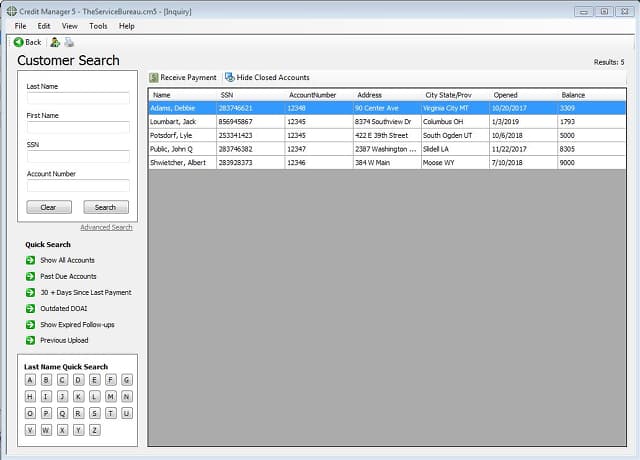Select letter W in Last Name Quick Search
Viewport: 640px width, 460px height.
pos(46,430)
